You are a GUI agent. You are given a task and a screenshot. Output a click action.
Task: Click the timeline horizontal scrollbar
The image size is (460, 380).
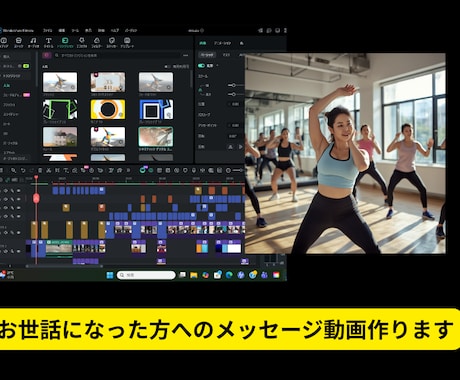(64, 266)
